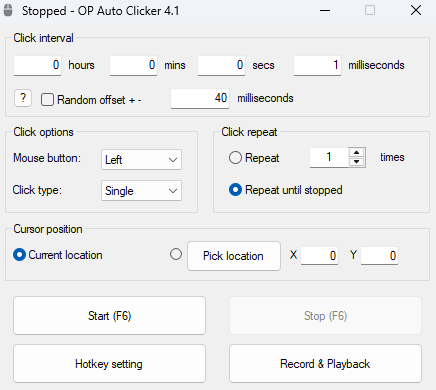Focus the random offset milliseconds field

tap(200, 98)
